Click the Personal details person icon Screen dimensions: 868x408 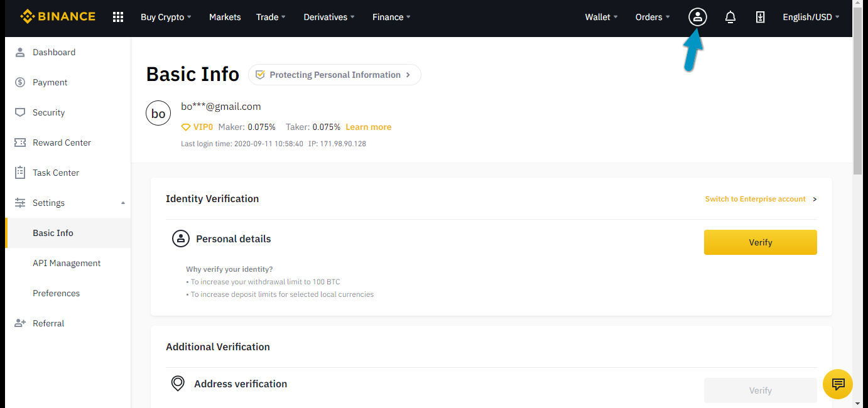pos(181,239)
